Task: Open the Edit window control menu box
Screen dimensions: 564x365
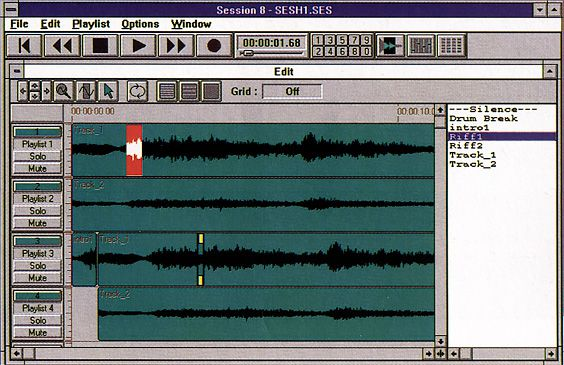Action: tap(17, 71)
